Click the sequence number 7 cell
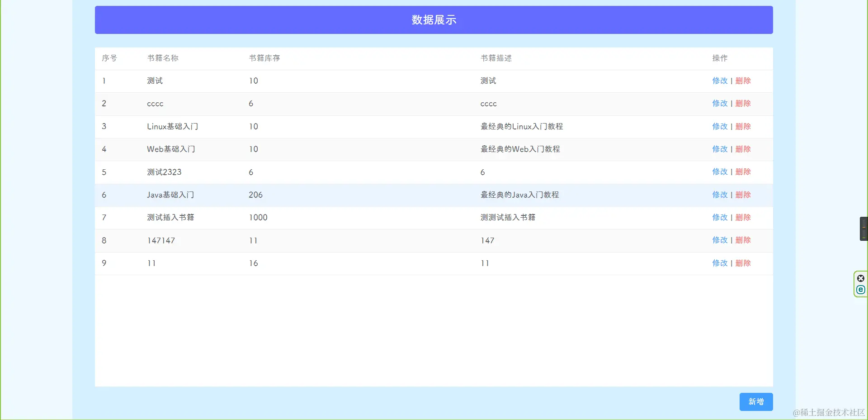868x420 pixels. click(104, 217)
